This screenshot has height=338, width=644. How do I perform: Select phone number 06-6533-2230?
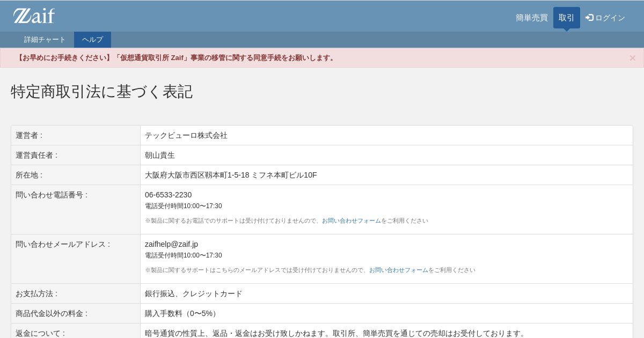click(168, 195)
